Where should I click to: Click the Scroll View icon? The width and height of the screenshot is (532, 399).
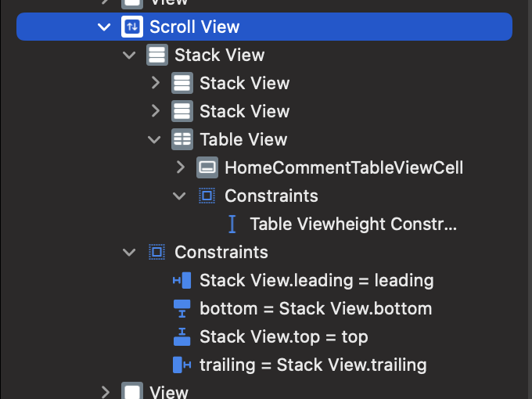[131, 27]
